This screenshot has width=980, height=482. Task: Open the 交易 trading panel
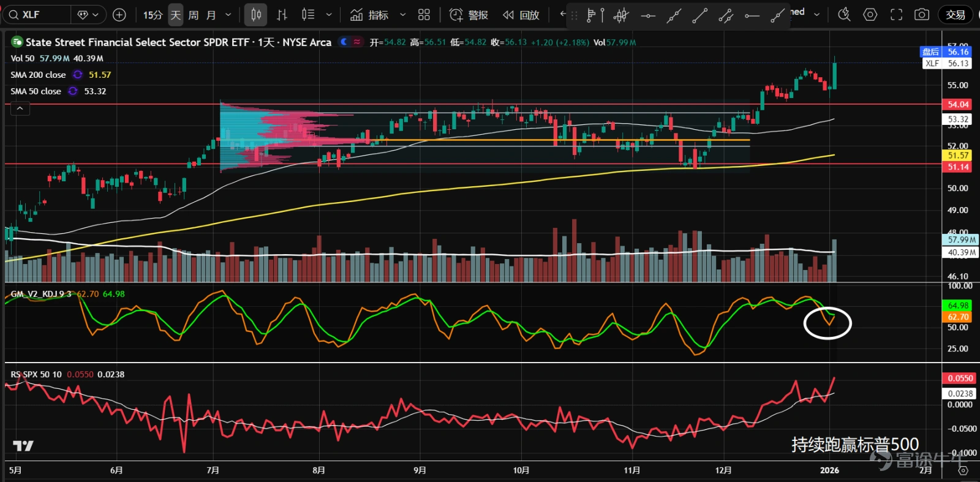click(x=956, y=15)
